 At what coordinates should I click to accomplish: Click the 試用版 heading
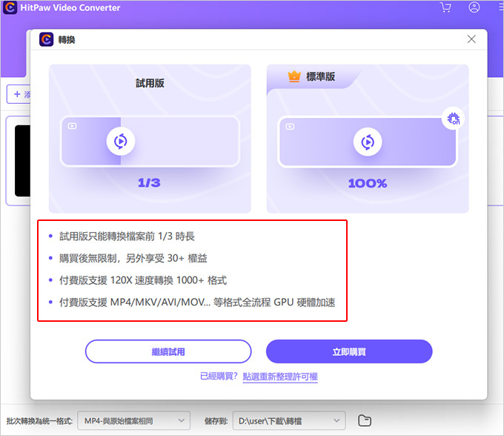point(150,83)
